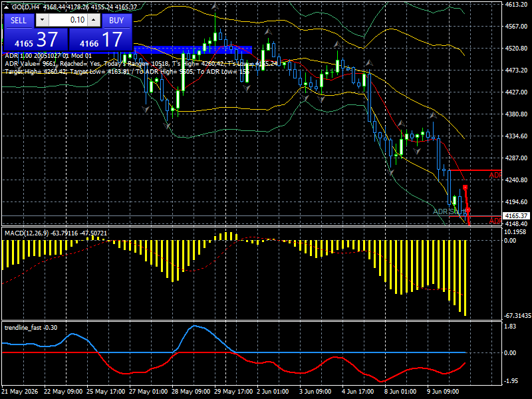
Task: Click the BUY button
Action: point(116,21)
